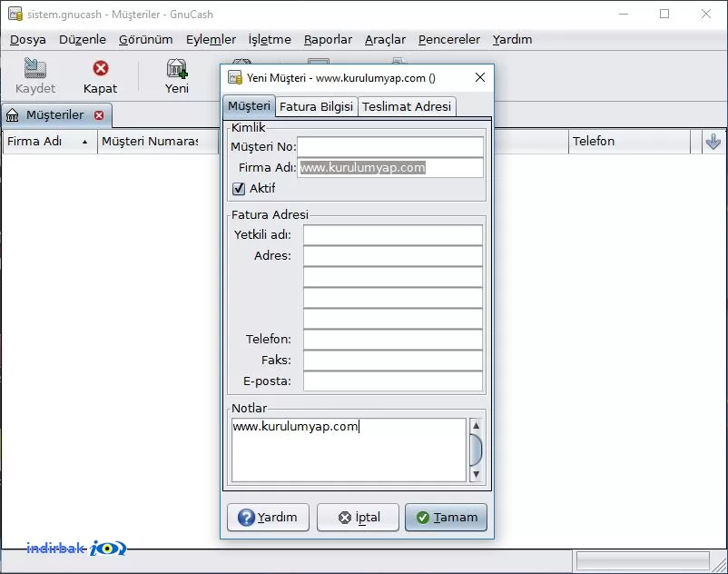Click the Notlar scrollbar thumb
728x574 pixels.
[x=476, y=450]
